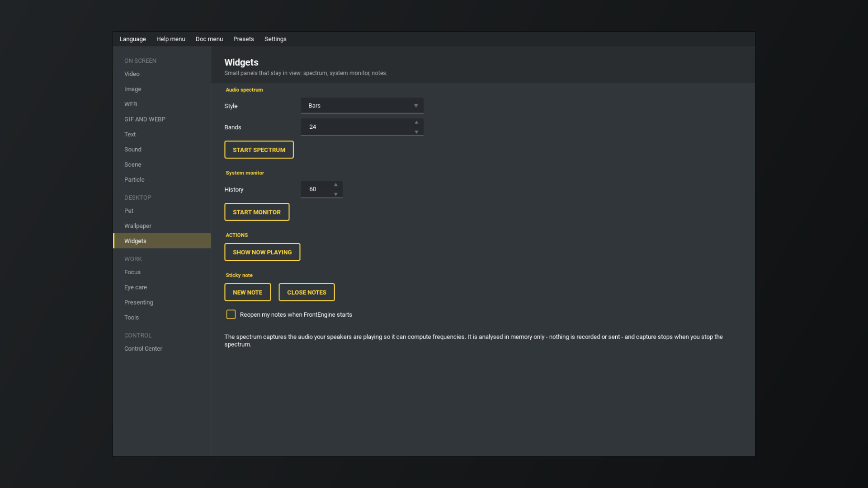Click the Start Spectrum button
Viewport: 868px width, 488px height.
259,150
